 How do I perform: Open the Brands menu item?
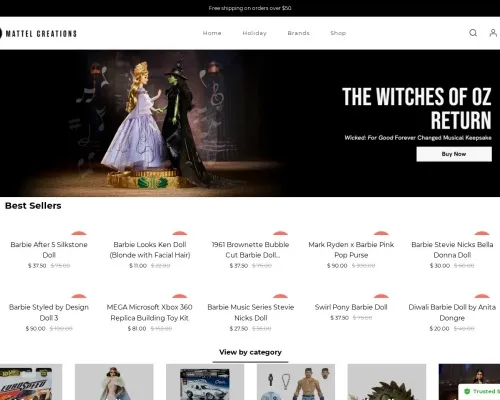point(298,33)
